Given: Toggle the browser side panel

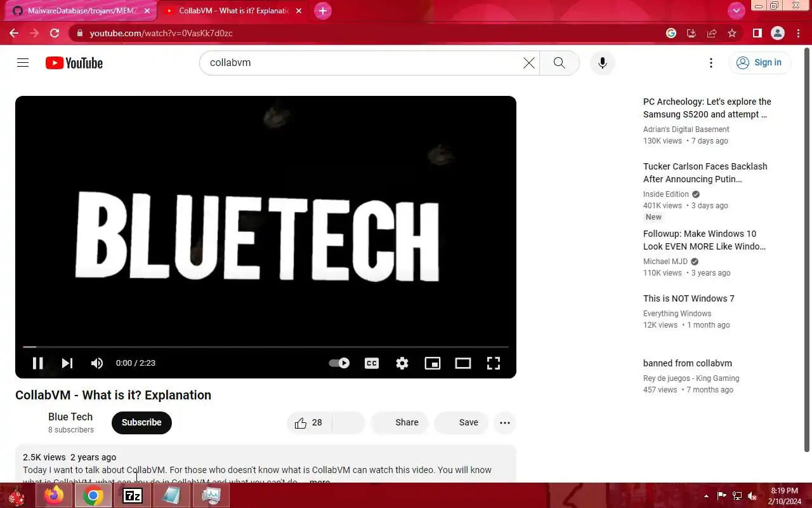Looking at the screenshot, I should [x=757, y=33].
